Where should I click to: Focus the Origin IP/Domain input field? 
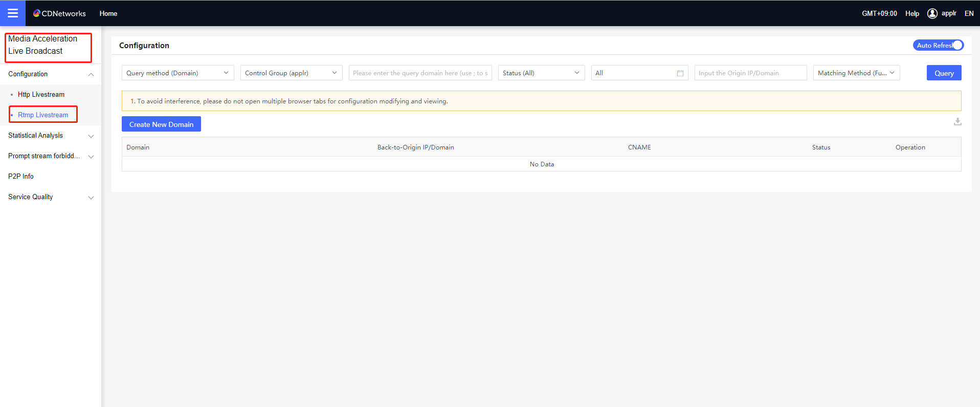pos(751,73)
